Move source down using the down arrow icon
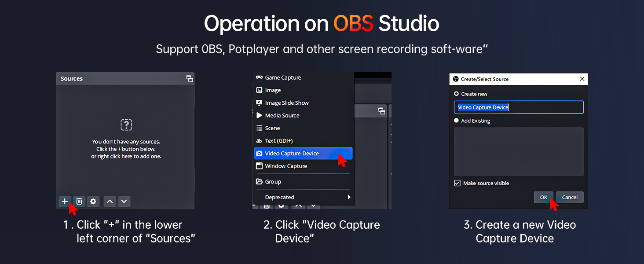Screen dimensions: 644x264 (124, 201)
